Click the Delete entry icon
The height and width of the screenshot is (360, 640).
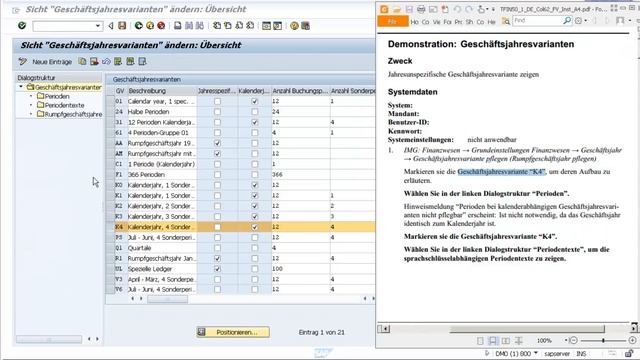94,62
